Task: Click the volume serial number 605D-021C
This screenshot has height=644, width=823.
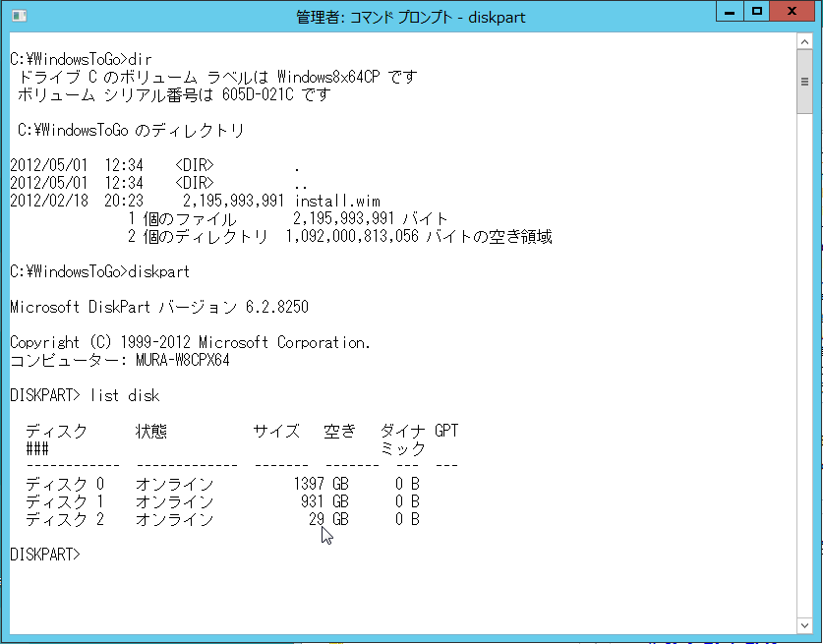Action: tap(258, 94)
